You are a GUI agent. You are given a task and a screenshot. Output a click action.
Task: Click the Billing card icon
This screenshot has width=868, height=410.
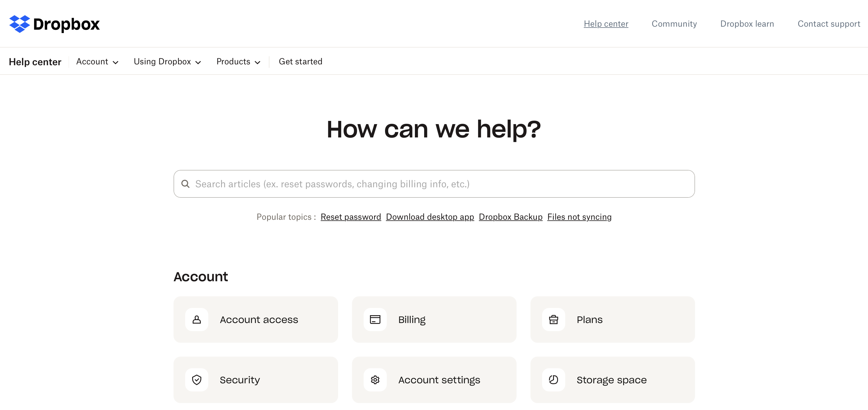[375, 320]
